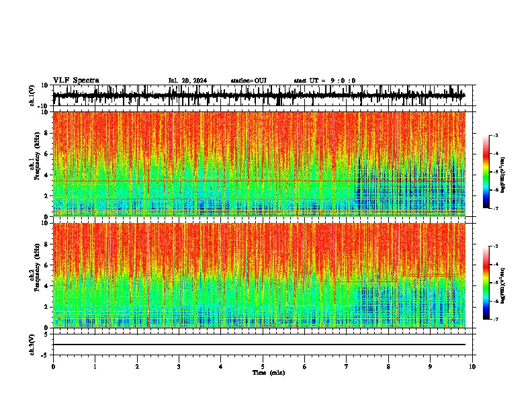Click the ch.1 "Frequency (kHz)" axis label
The width and height of the screenshot is (532, 411).
pyautogui.click(x=37, y=156)
